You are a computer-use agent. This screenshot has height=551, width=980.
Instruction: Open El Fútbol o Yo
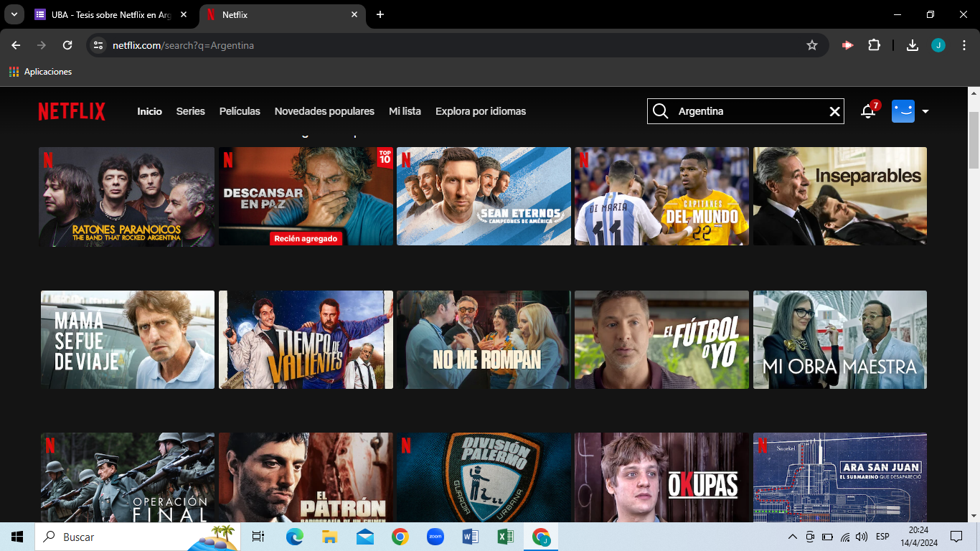pyautogui.click(x=661, y=339)
